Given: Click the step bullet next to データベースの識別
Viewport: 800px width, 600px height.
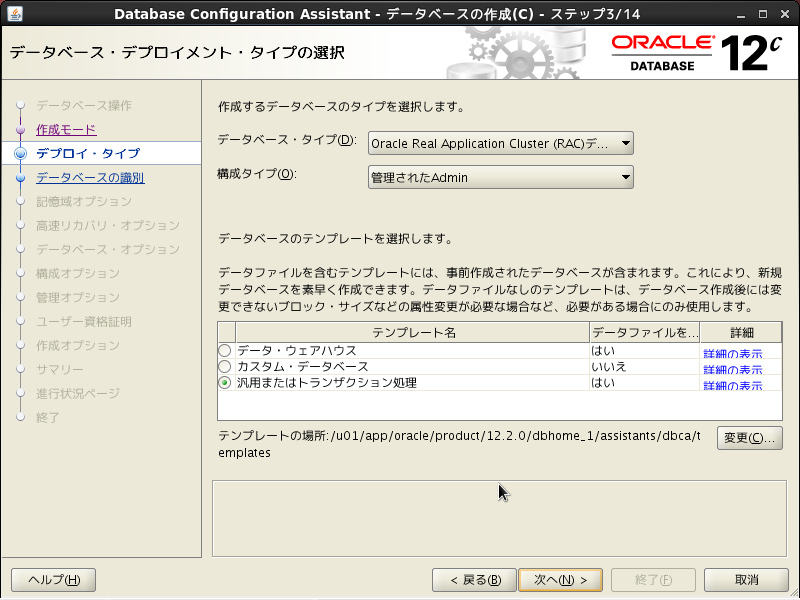Looking at the screenshot, I should coord(20,178).
